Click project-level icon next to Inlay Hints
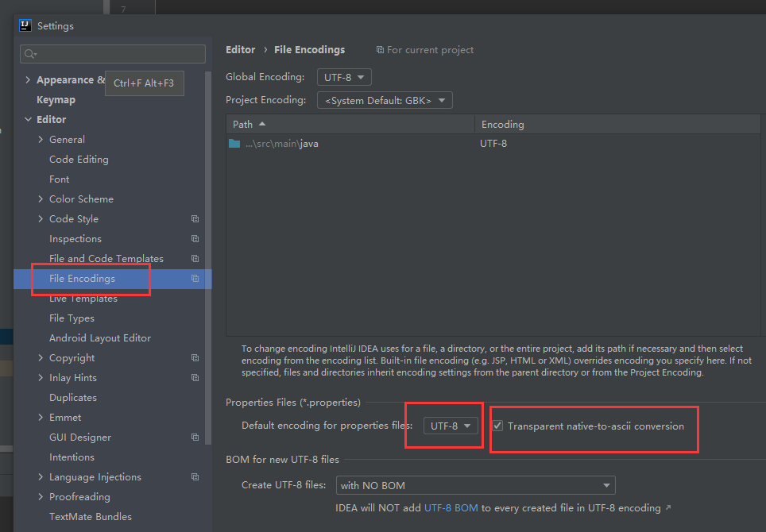 click(x=195, y=378)
